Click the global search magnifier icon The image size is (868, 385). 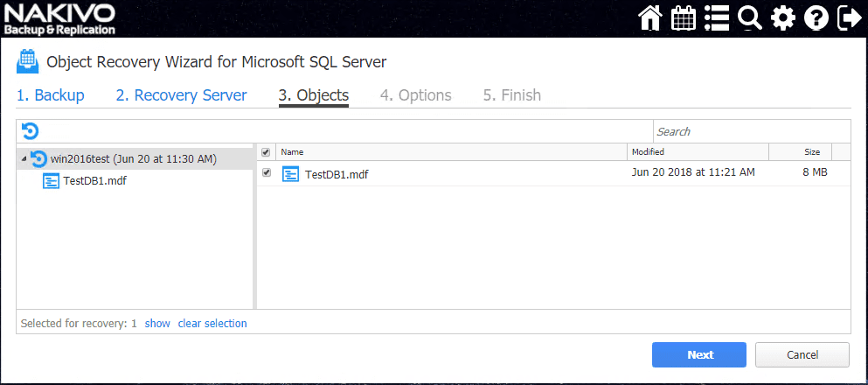tap(749, 17)
